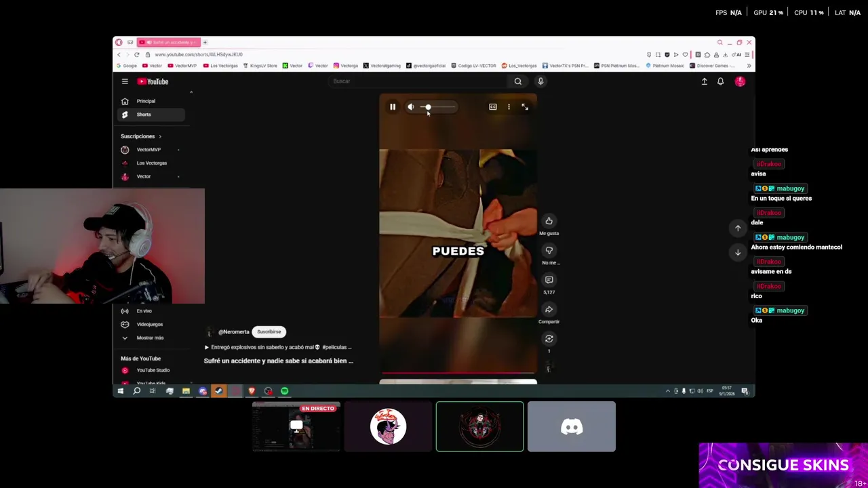Open Los Vectorgas subscription channel

[x=151, y=163]
